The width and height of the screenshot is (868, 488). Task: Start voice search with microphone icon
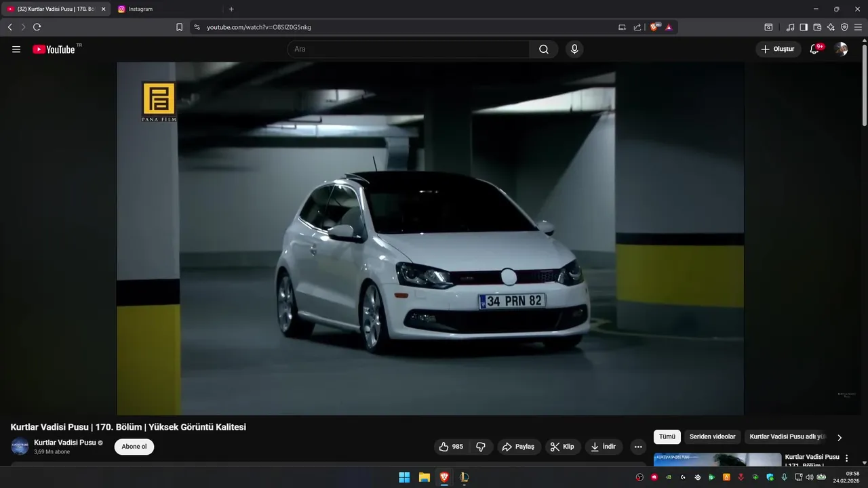pos(574,49)
